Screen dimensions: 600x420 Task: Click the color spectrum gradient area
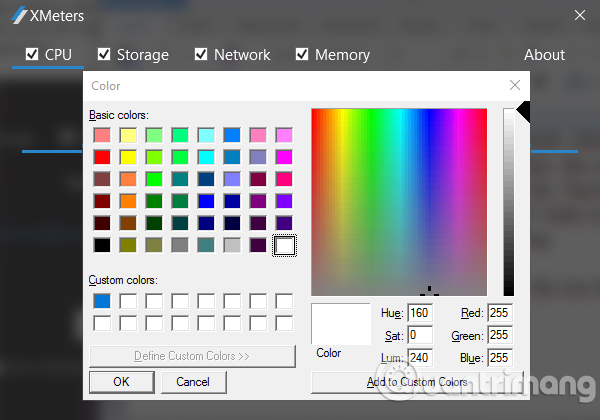(399, 202)
